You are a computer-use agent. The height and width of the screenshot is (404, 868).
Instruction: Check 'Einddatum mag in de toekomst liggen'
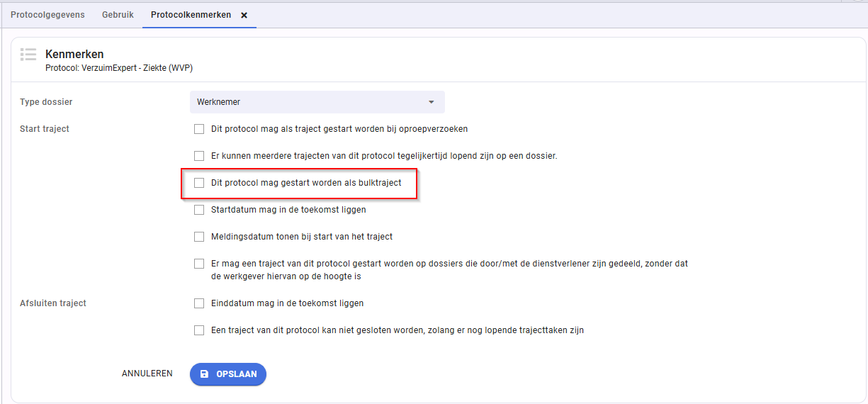point(199,303)
